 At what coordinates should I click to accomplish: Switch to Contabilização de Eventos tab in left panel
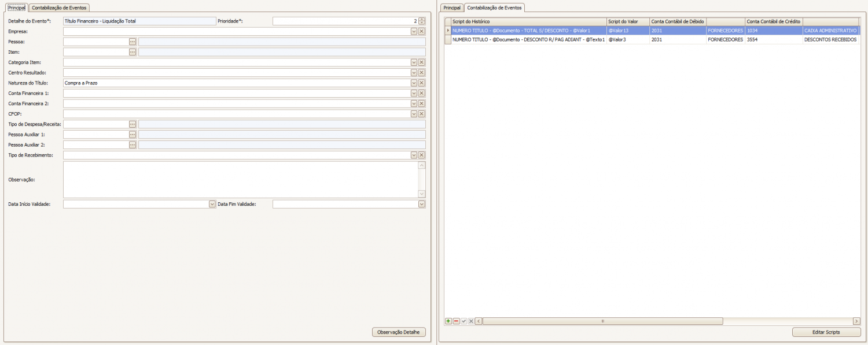(59, 8)
